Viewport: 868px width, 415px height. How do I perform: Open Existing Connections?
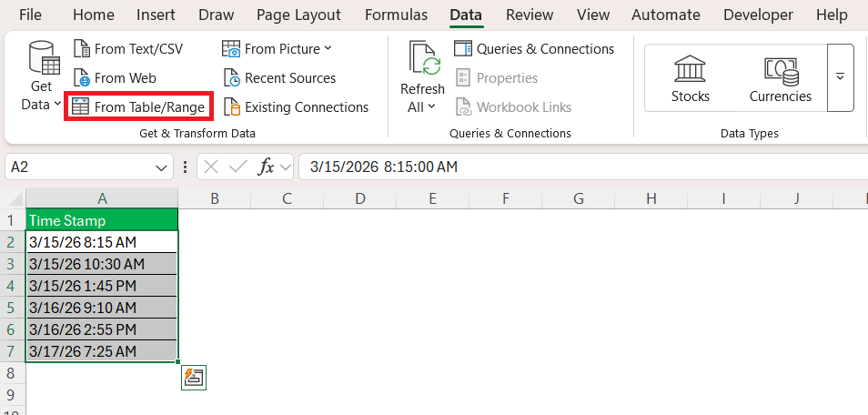[296, 107]
